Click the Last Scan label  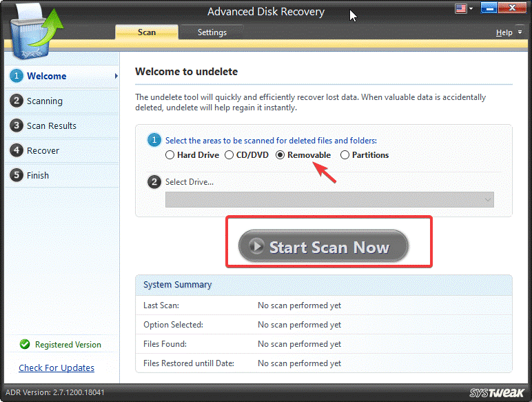[161, 305]
